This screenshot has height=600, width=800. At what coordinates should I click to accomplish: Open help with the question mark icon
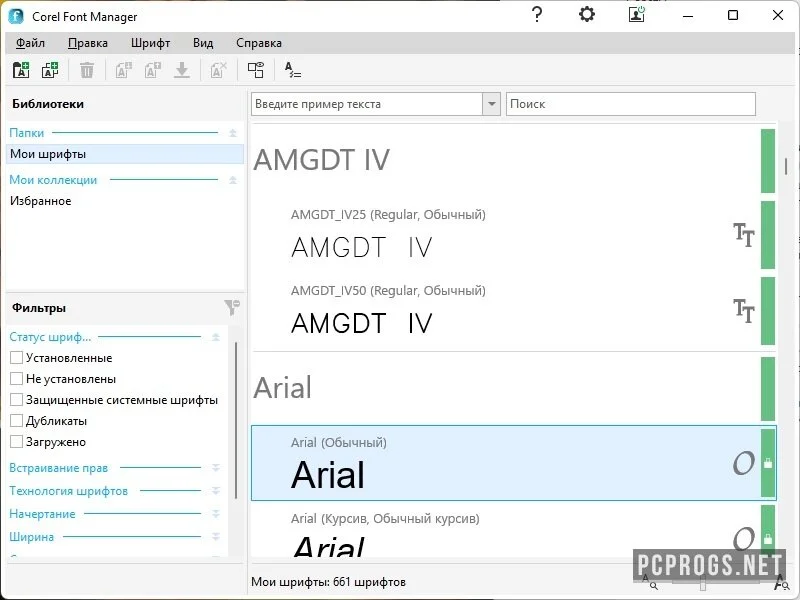click(537, 14)
